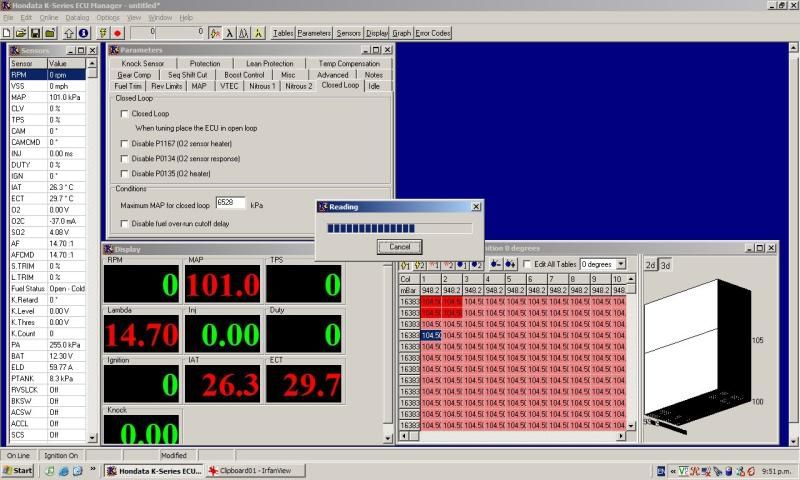Viewport: 800px width, 480px height.
Task: Open the Datalog menu
Action: 77,18
